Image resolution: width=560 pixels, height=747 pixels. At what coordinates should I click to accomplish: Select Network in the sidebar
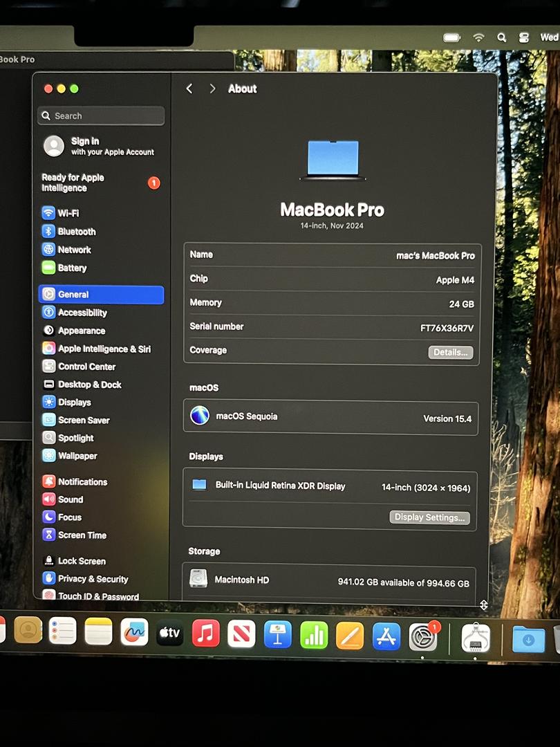pos(66,250)
